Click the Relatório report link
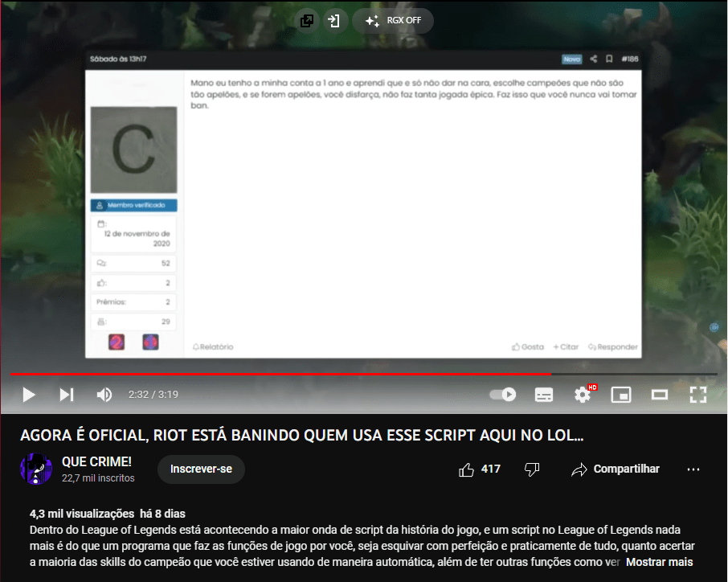728x582 pixels. [213, 347]
